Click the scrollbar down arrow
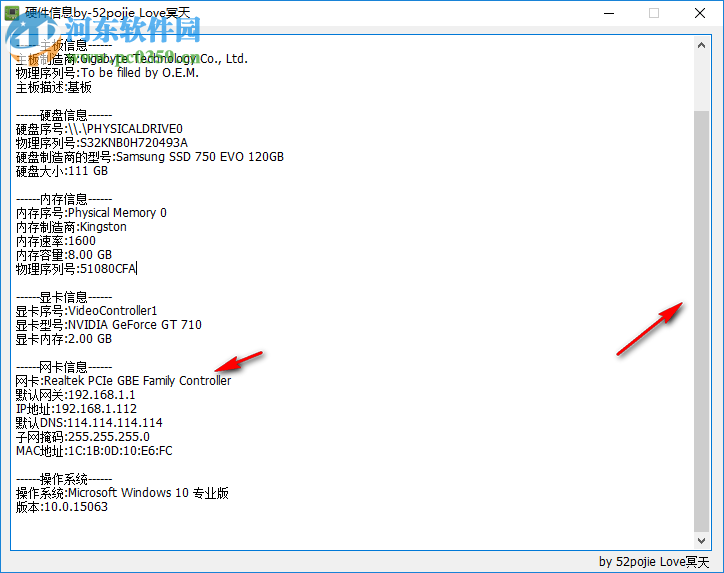Screen dimensions: 724x573 click(x=701, y=540)
